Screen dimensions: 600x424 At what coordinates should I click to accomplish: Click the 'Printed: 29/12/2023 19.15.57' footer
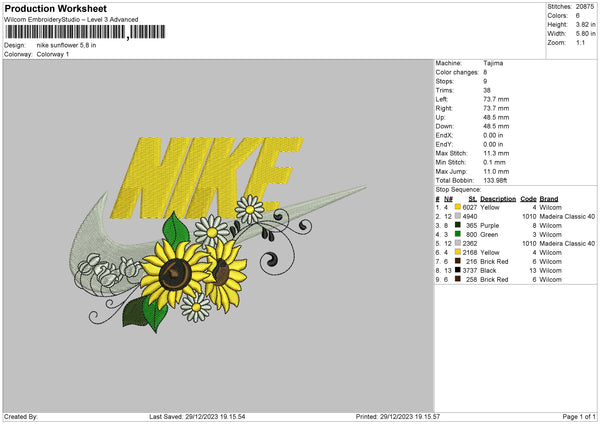(398, 416)
